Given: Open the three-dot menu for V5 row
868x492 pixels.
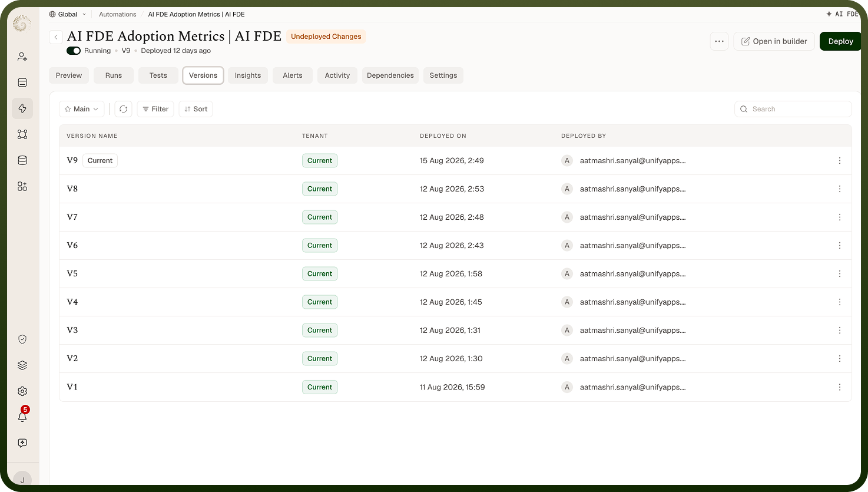Looking at the screenshot, I should click(840, 274).
